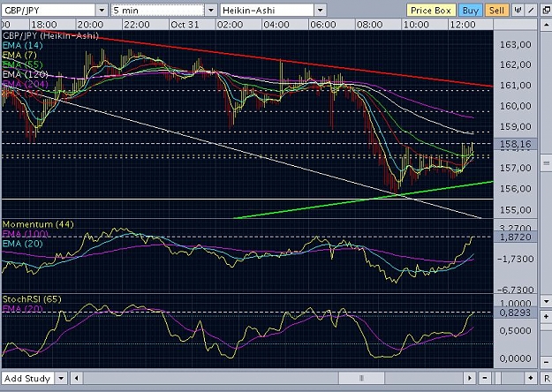Click the Momentum value marker 1,8720
The width and height of the screenshot is (552, 392).
click(x=516, y=237)
